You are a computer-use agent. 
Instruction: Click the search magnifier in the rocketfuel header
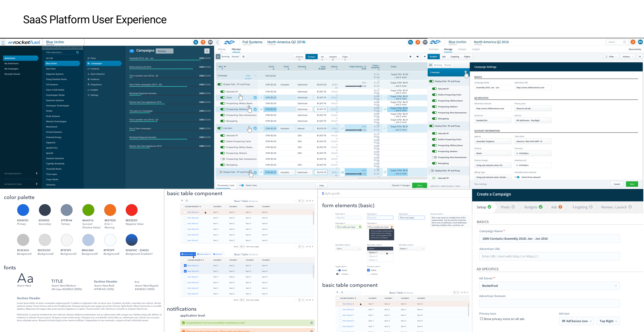click(196, 42)
